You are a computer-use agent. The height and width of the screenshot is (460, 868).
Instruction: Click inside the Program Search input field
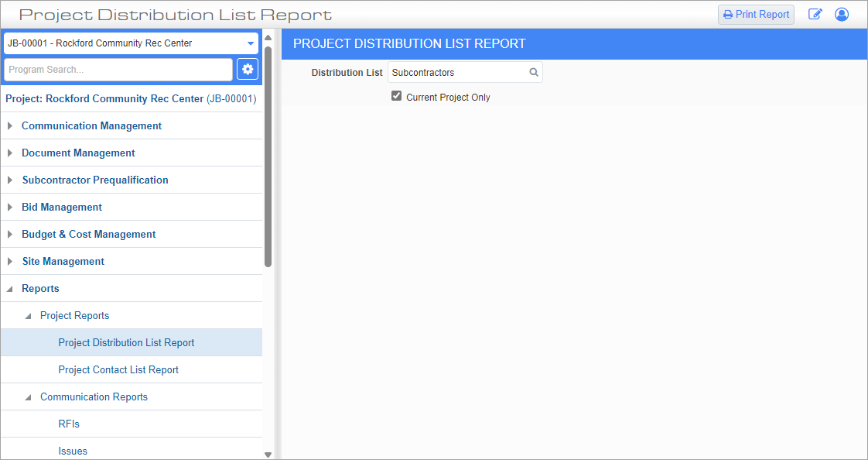(116, 70)
